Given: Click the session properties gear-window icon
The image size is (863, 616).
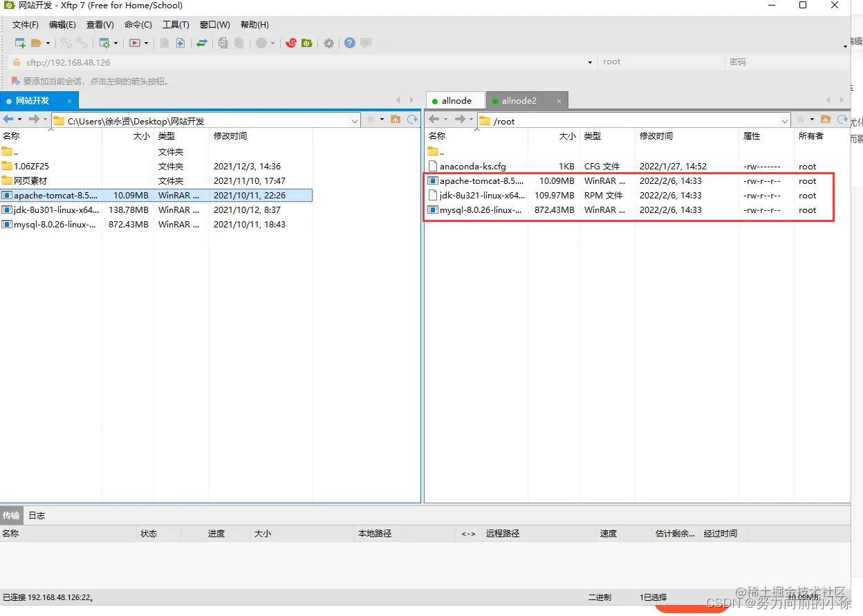Looking at the screenshot, I should 104,43.
